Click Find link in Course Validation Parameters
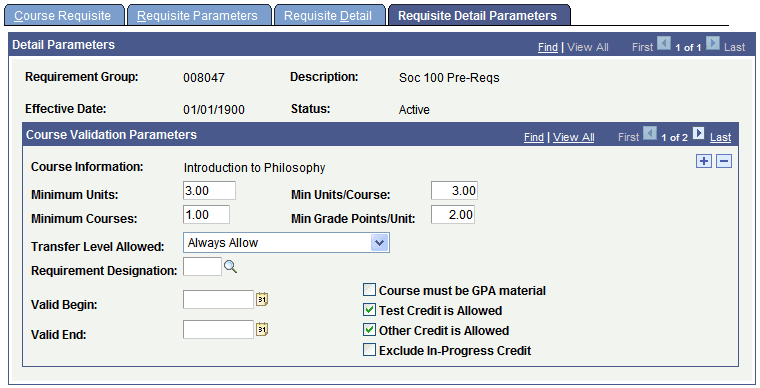 534,137
